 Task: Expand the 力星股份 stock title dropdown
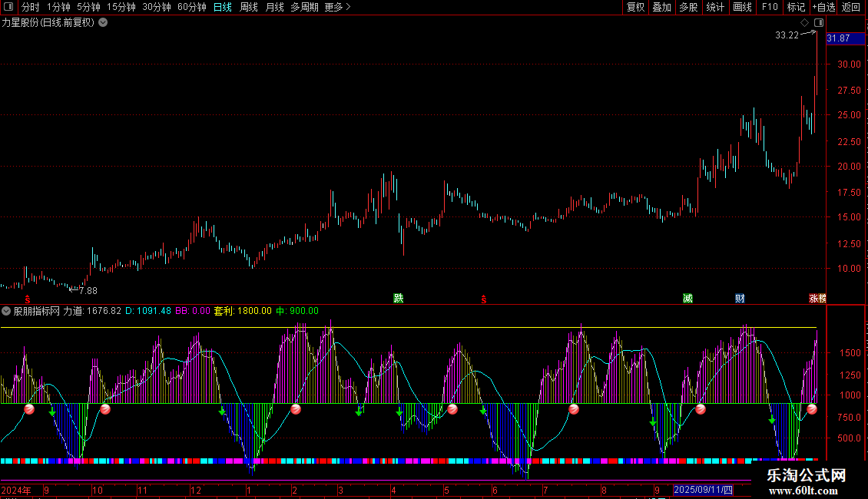[x=103, y=22]
